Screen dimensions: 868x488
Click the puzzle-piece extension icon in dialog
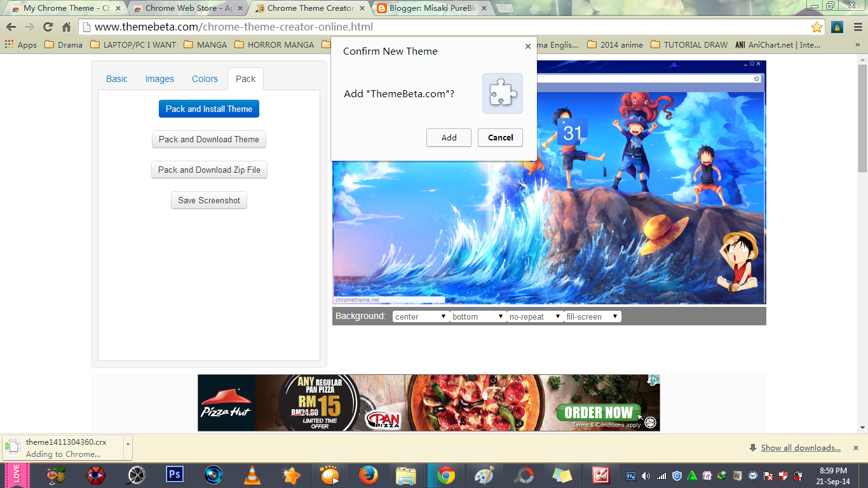point(503,93)
